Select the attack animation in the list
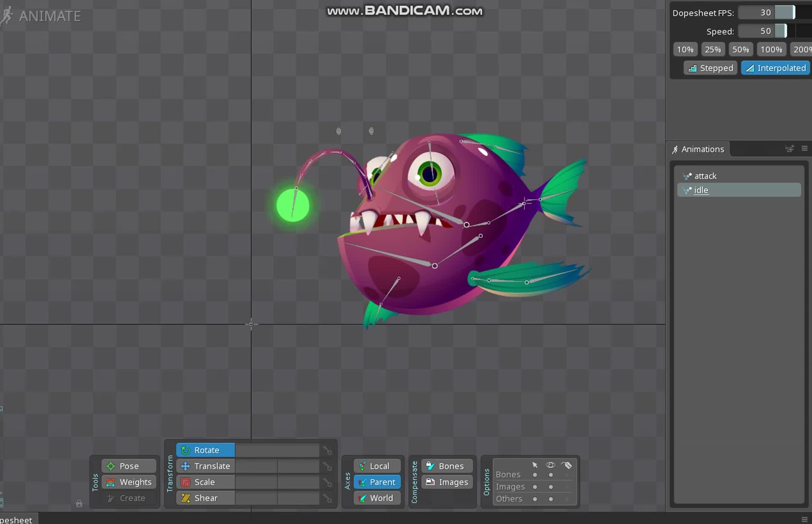812x524 pixels. pyautogui.click(x=706, y=176)
